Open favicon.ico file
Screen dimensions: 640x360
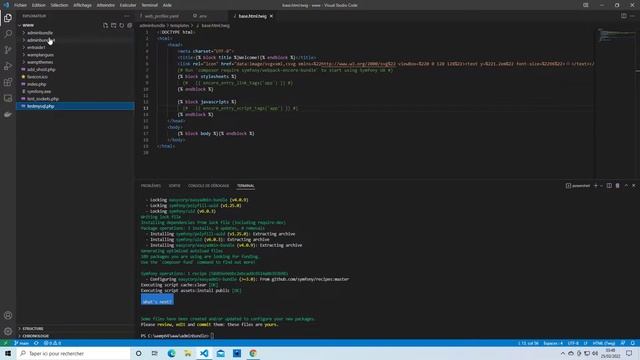click(37, 77)
